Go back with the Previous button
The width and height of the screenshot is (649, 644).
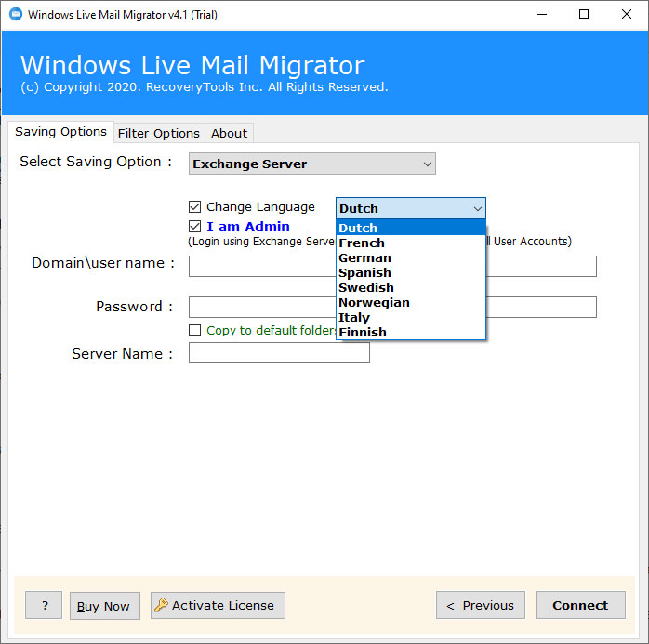click(480, 606)
